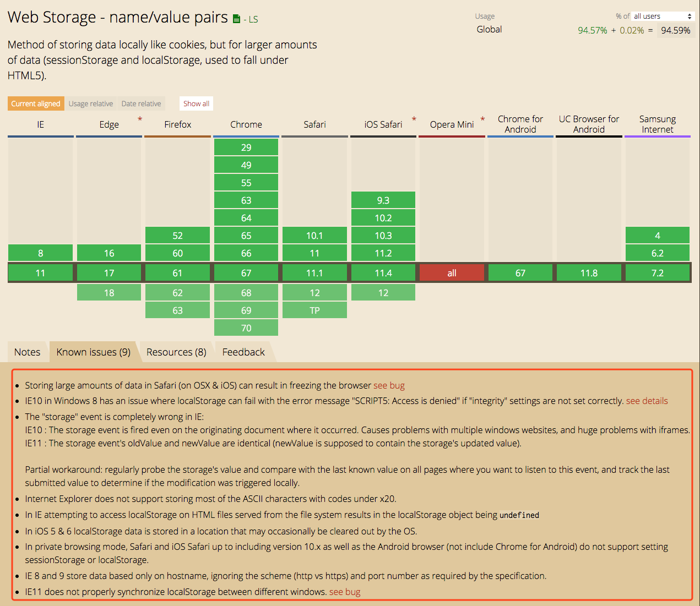700x606 pixels.
Task: Select the Safari version 10.1 cell
Action: 314,236
